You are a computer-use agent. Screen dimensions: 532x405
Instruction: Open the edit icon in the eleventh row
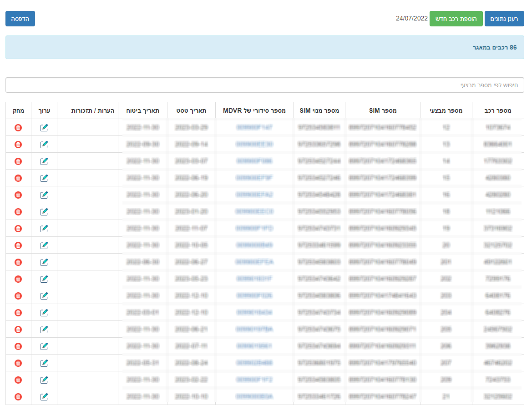44,296
